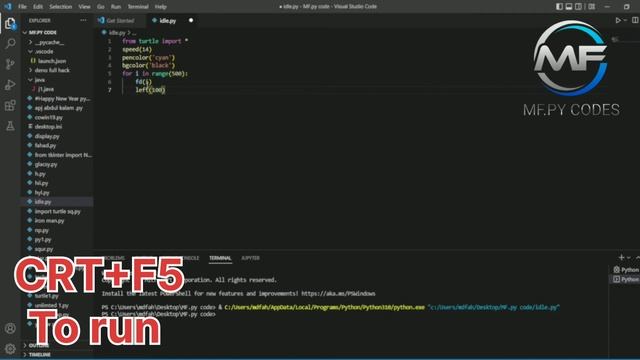Screen dimensions: 640x360
Task: Open the Search view in the activity bar
Action: click(10, 43)
